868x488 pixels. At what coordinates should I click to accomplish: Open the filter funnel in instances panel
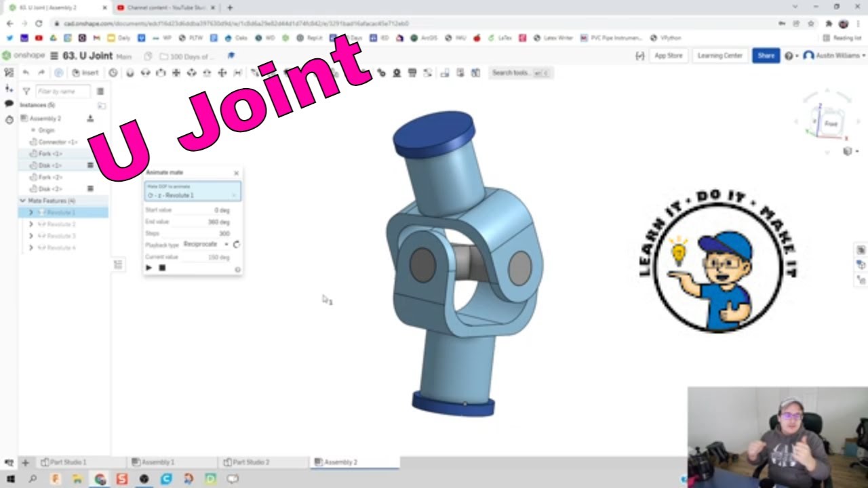[x=26, y=91]
